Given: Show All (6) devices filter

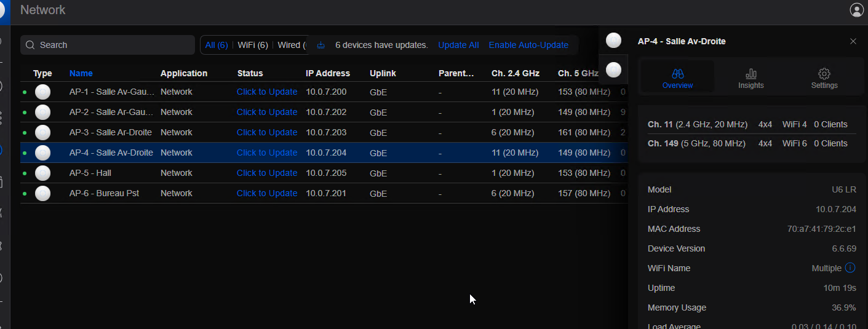Looking at the screenshot, I should (217, 45).
